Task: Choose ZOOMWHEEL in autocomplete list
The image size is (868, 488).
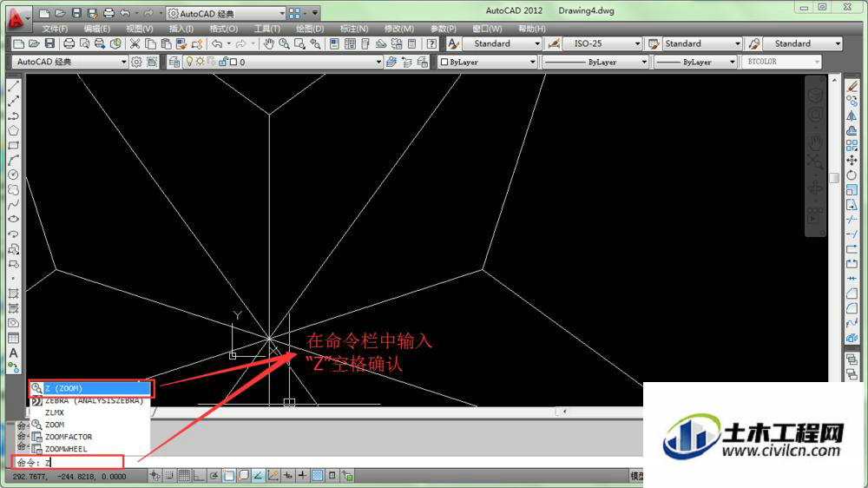Action: (89, 449)
